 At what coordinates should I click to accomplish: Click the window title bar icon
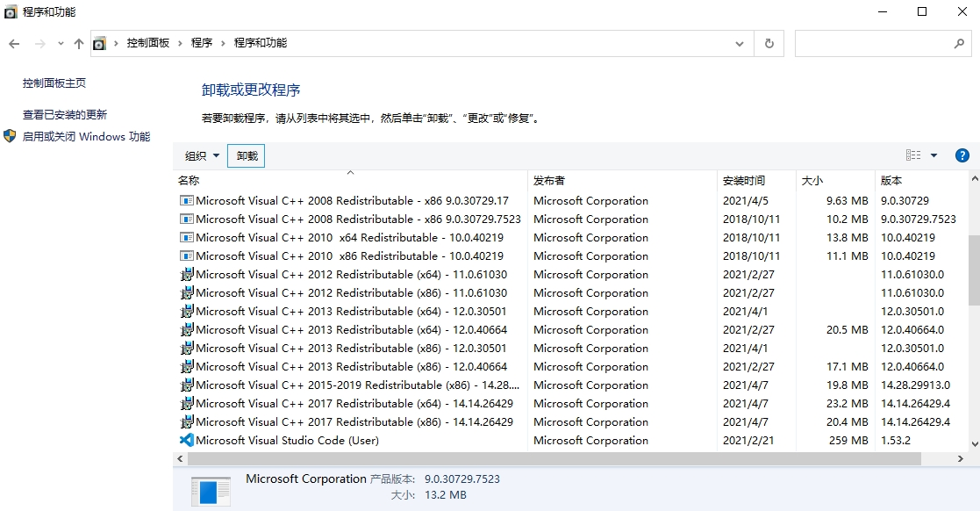coord(11,12)
